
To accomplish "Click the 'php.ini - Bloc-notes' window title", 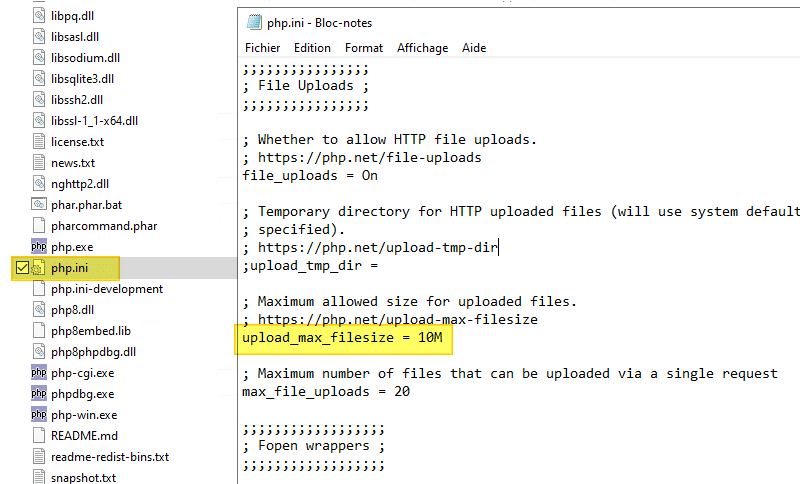I will click(319, 23).
